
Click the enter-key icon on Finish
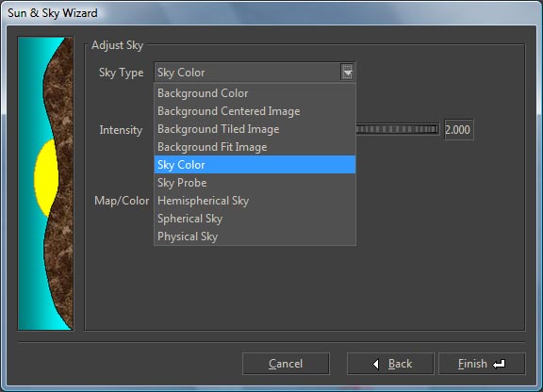coord(499,364)
